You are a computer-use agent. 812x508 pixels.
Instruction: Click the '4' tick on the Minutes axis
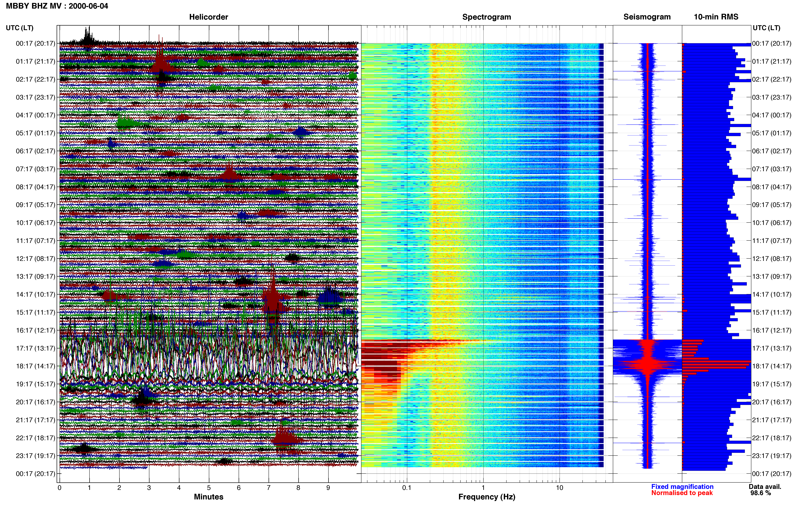tap(179, 487)
